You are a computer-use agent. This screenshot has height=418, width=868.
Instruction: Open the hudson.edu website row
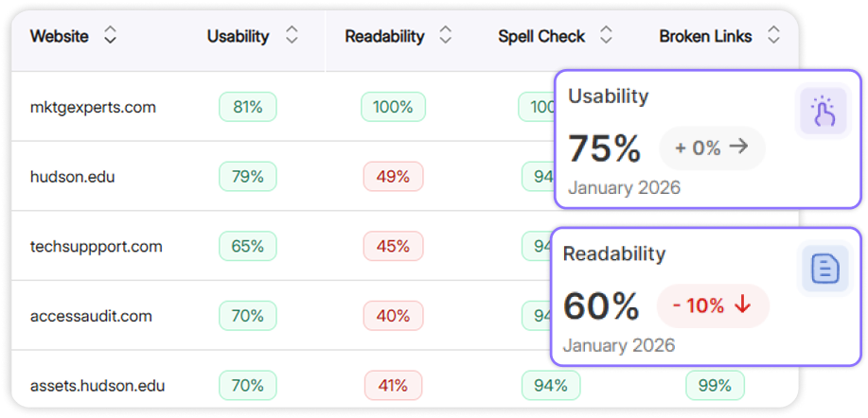tap(73, 177)
